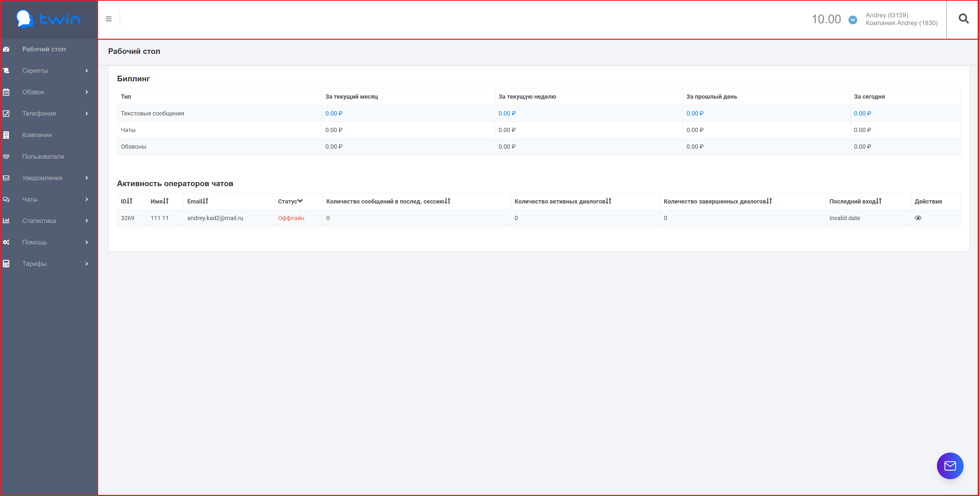Screen dimensions: 980x496
Task: Click the Чаты chat bubble icon
Action: 6,199
